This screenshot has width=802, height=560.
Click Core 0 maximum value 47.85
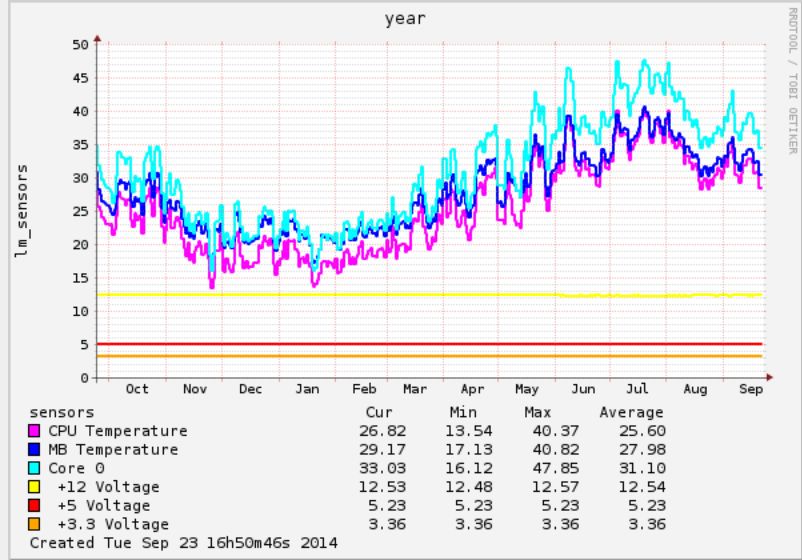tap(555, 468)
